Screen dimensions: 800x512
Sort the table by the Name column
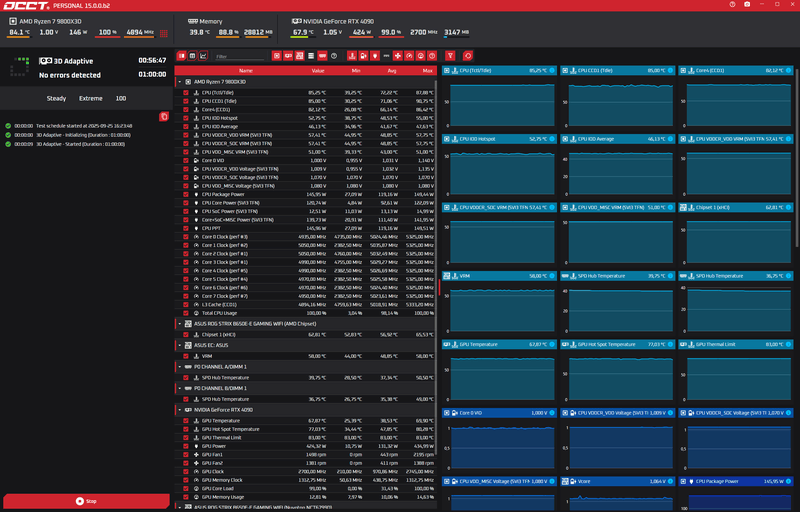click(x=245, y=70)
